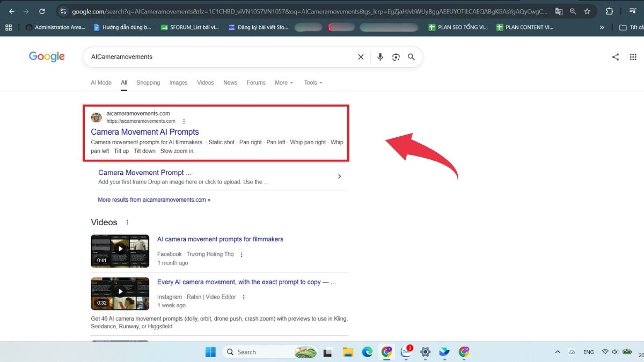Switch to AI Mode tab
This screenshot has height=362, width=644.
coord(101,83)
